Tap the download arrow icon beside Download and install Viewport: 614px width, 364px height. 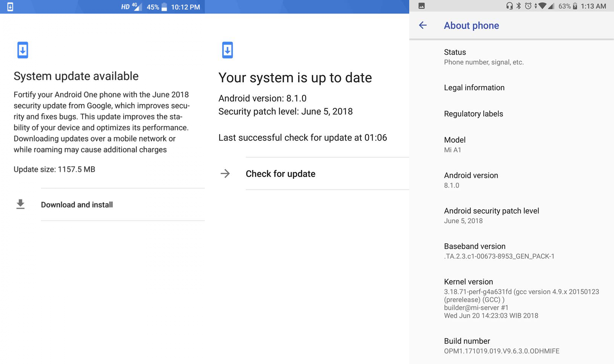pos(20,204)
